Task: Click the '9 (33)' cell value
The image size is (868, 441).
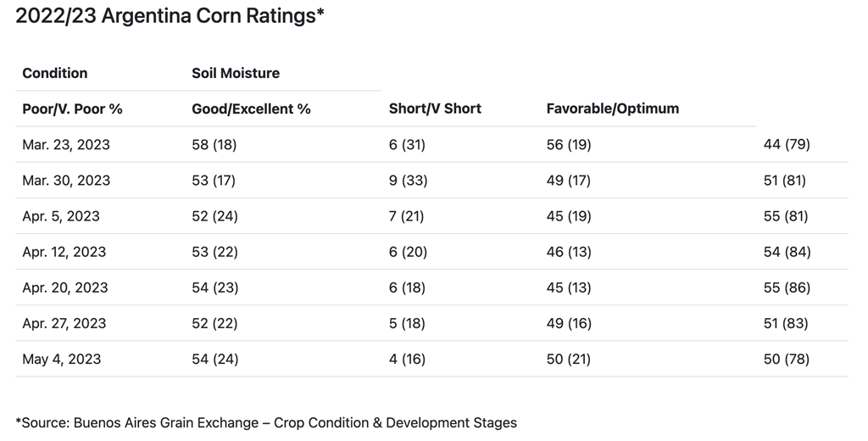Action: 408,181
